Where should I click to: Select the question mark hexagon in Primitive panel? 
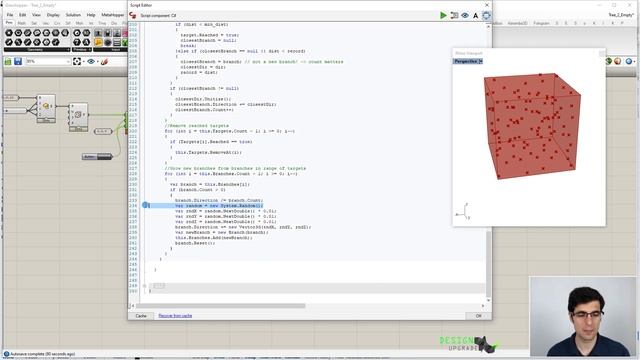(77, 42)
